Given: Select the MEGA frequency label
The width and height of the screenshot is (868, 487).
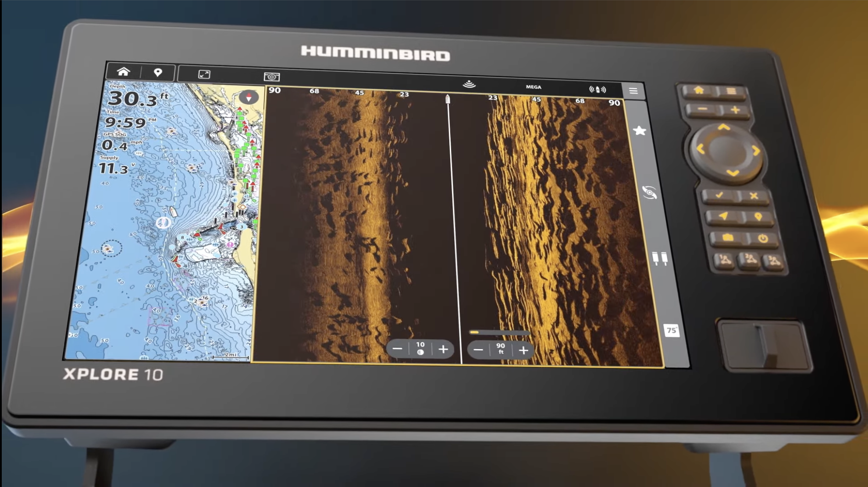Looking at the screenshot, I should pyautogui.click(x=534, y=87).
